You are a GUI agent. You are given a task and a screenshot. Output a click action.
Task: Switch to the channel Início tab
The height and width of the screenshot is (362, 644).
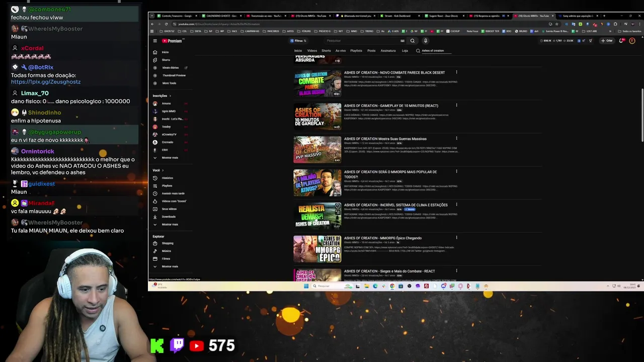pyautogui.click(x=298, y=51)
